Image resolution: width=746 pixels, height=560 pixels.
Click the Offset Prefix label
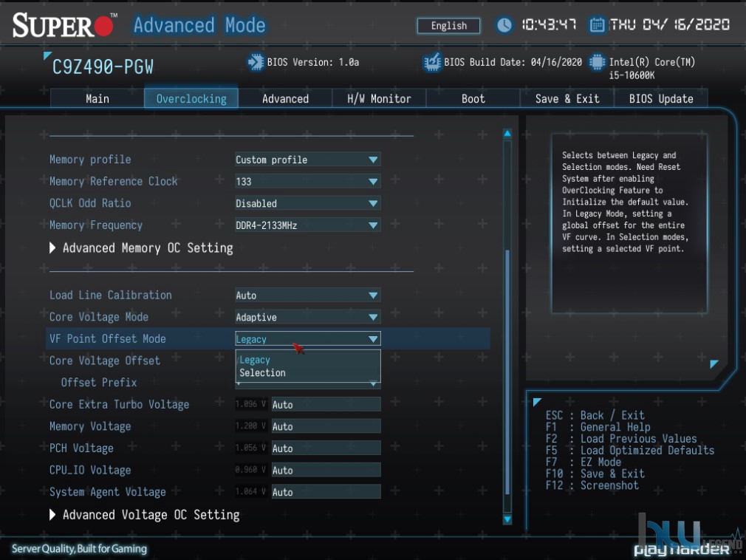tap(98, 383)
